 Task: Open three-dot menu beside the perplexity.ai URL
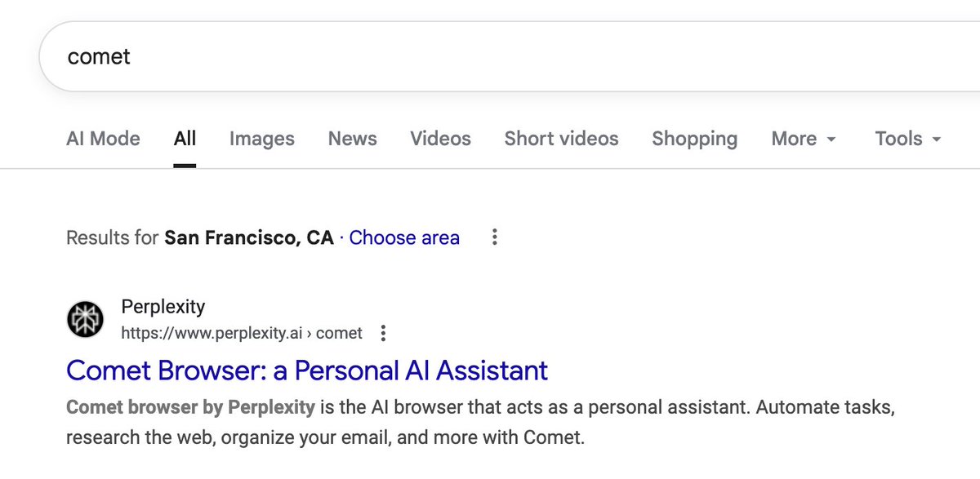383,333
